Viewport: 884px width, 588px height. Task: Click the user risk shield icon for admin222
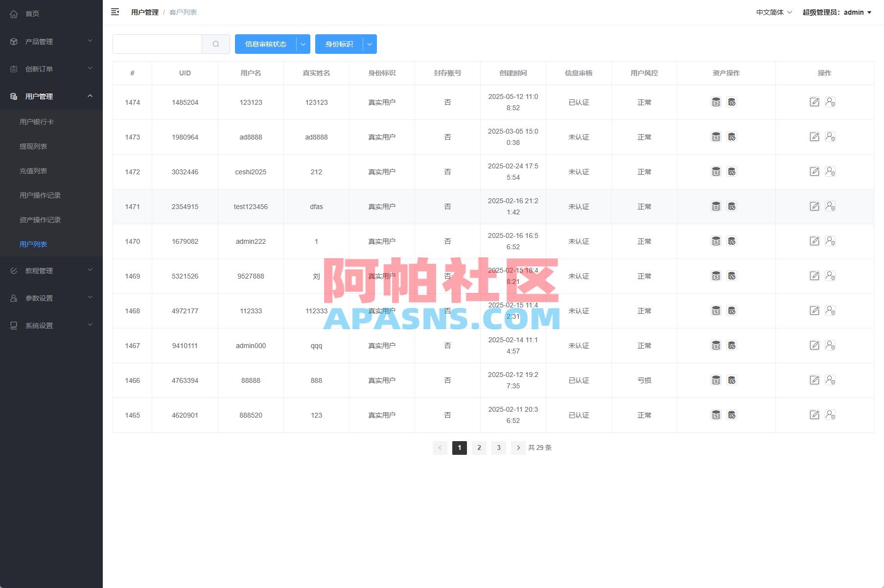(x=831, y=241)
